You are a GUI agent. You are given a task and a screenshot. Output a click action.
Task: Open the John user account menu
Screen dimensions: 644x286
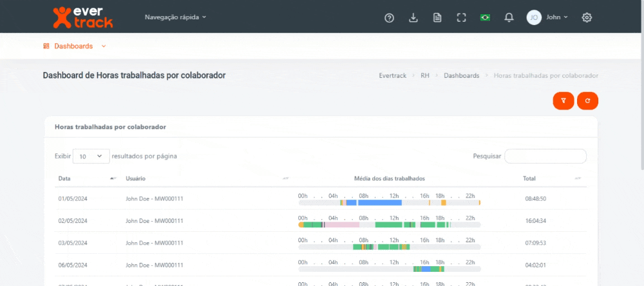(547, 17)
